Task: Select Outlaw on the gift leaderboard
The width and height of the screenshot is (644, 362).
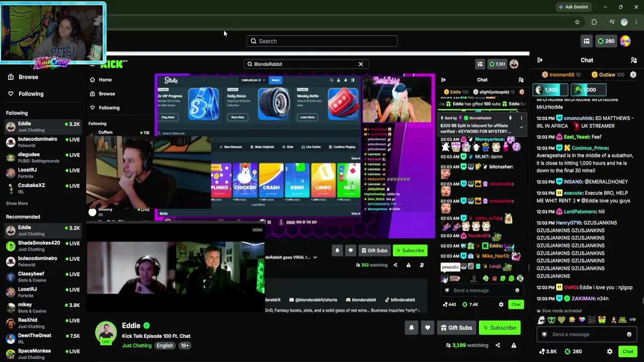Action: pyautogui.click(x=608, y=75)
